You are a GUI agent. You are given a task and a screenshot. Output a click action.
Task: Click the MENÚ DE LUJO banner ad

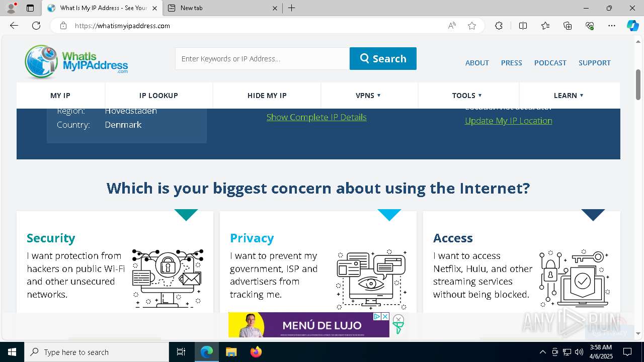tap(308, 325)
